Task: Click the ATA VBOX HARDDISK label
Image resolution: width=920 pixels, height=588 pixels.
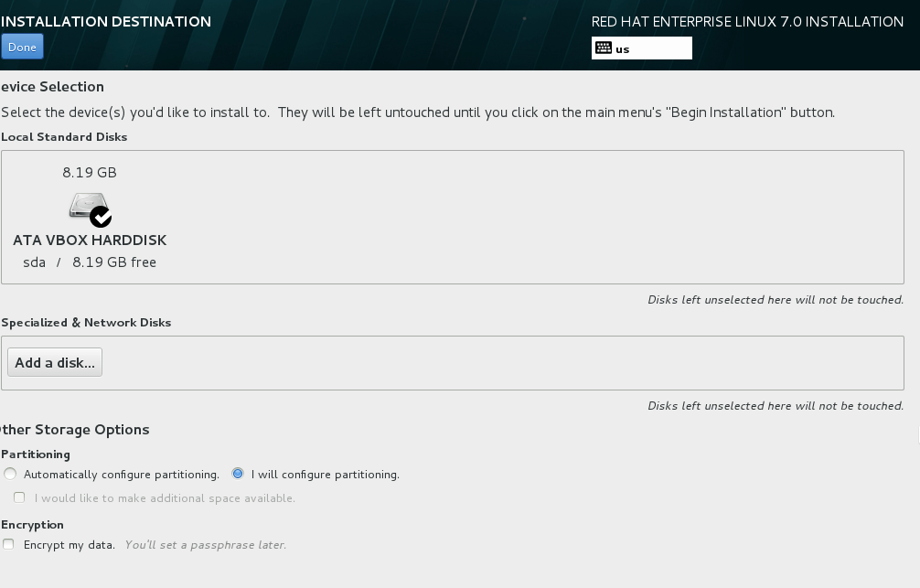Action: [90, 240]
